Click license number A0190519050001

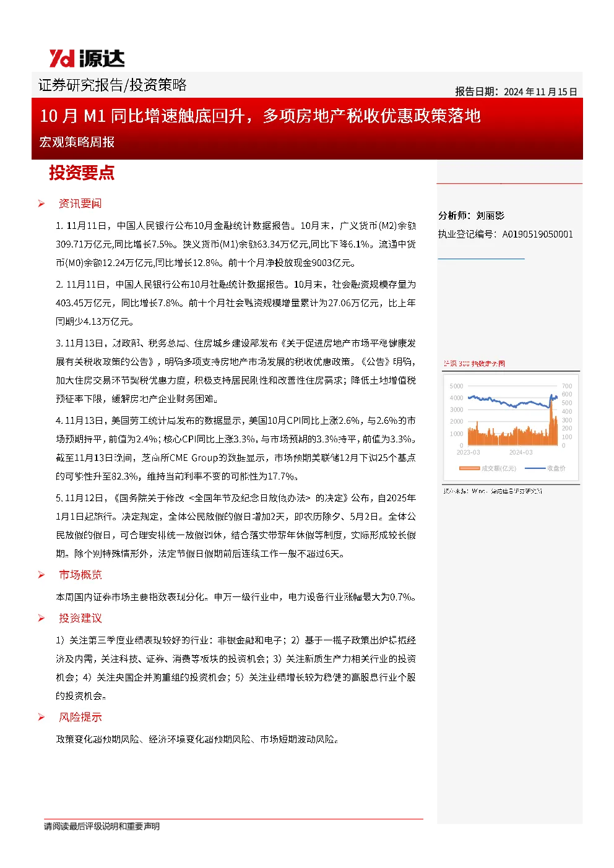pos(537,234)
